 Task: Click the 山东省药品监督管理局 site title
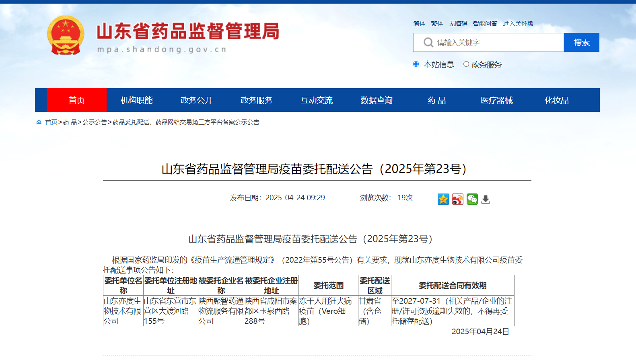[x=188, y=31]
